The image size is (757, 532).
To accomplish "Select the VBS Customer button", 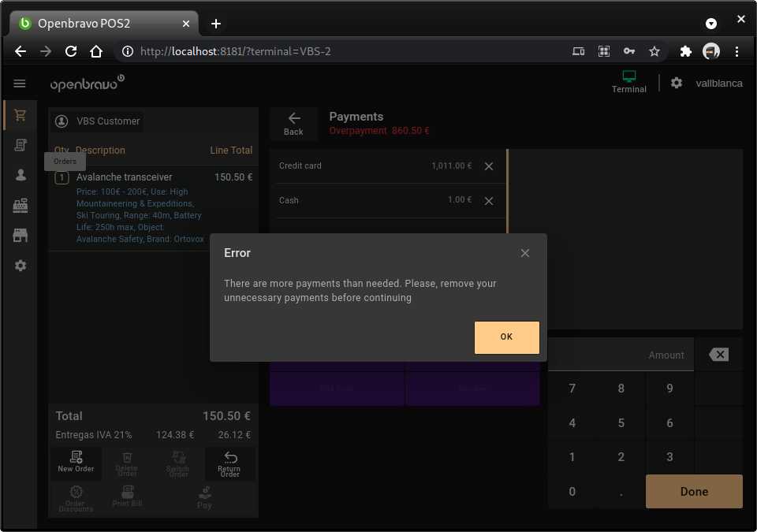I will tap(98, 121).
